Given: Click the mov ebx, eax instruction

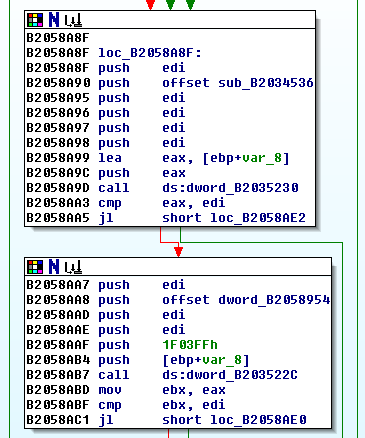Looking at the screenshot, I should coord(162,390).
